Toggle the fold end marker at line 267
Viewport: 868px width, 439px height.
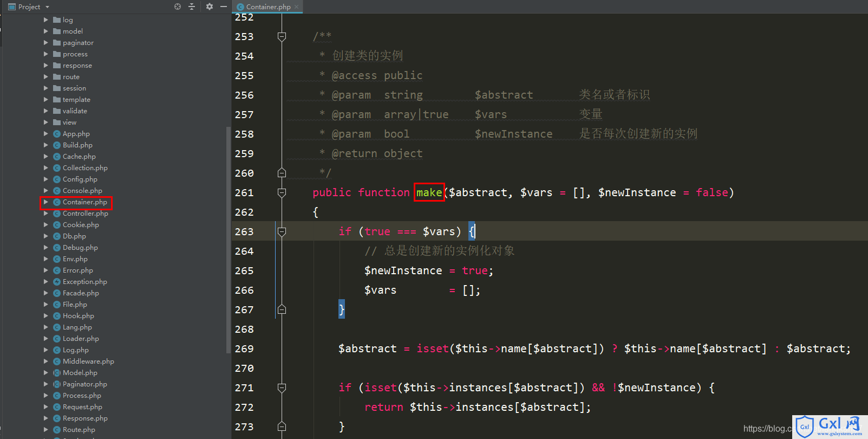pos(282,309)
